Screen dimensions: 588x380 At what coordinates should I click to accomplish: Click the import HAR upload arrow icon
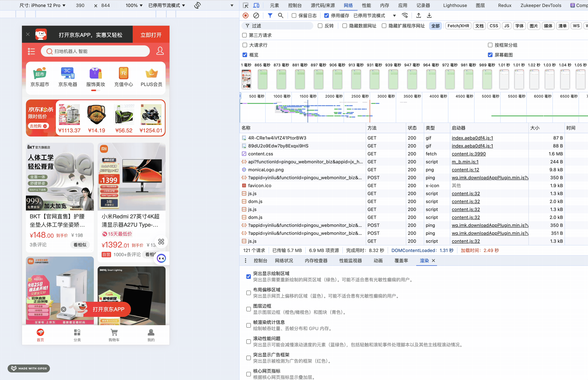click(418, 16)
